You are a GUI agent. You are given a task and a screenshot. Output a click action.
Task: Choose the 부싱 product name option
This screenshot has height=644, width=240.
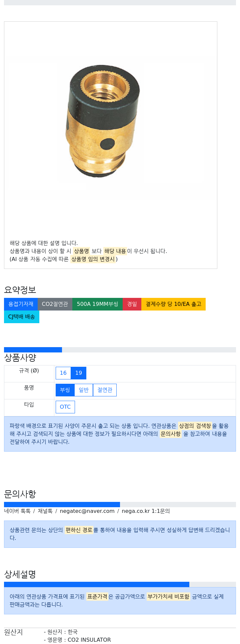point(65,390)
